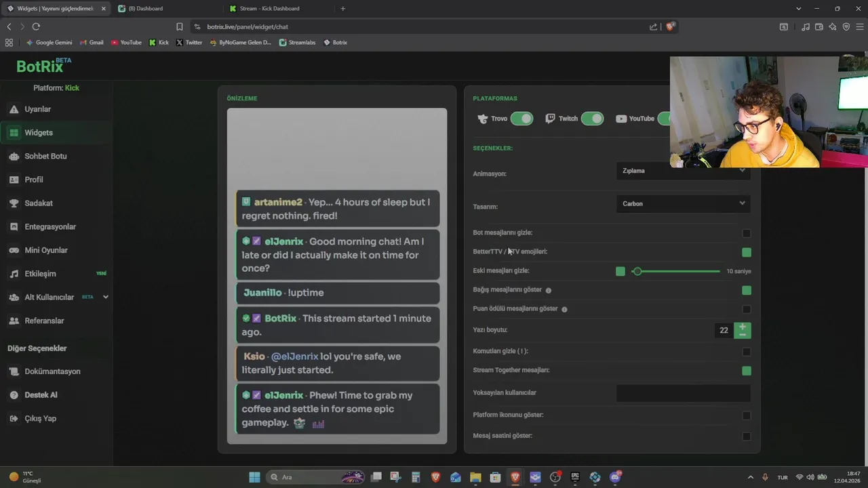Viewport: 868px width, 488px height.
Task: Open the Windows Start menu
Action: point(254,477)
